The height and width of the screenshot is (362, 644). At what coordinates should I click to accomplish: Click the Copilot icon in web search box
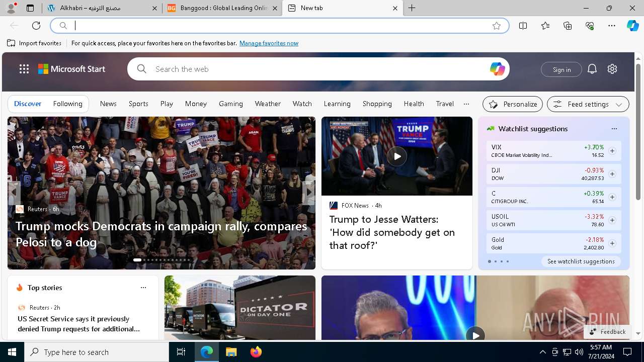tap(497, 69)
